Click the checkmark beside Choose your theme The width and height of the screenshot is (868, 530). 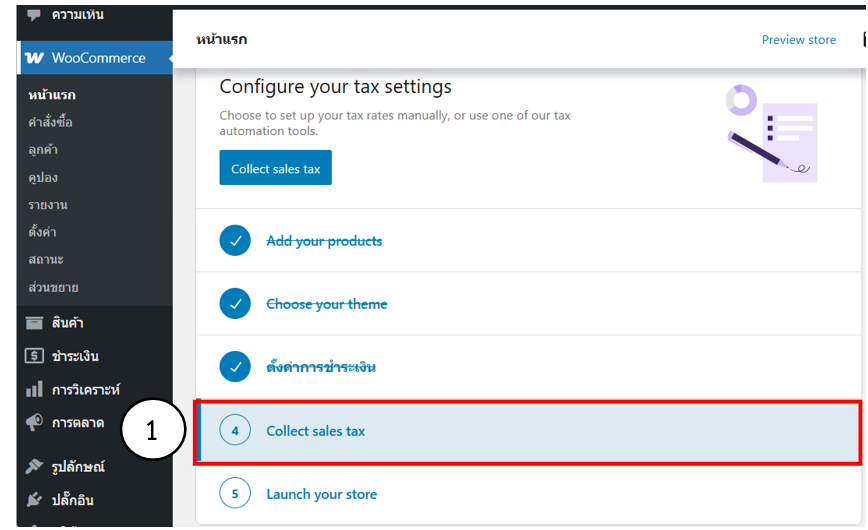(235, 304)
